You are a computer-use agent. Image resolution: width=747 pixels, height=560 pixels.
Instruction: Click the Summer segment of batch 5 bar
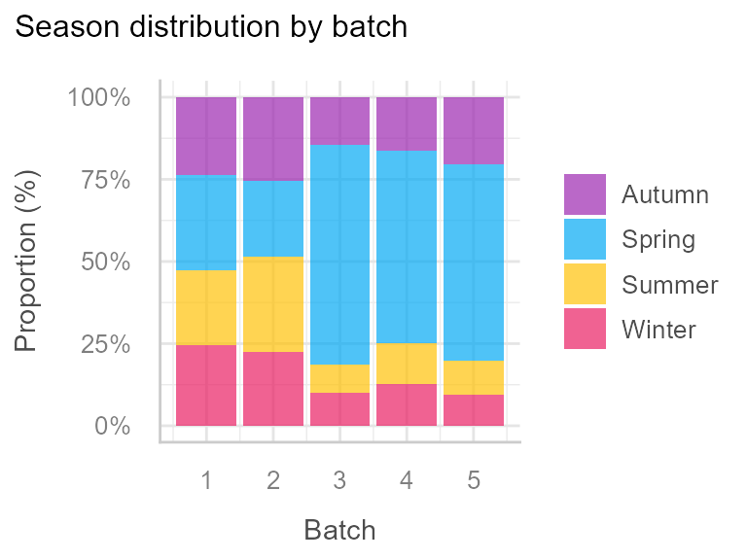(474, 377)
